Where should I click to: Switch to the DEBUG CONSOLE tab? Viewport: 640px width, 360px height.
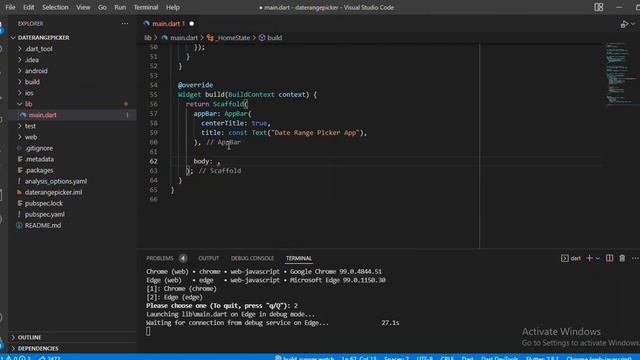coord(252,258)
